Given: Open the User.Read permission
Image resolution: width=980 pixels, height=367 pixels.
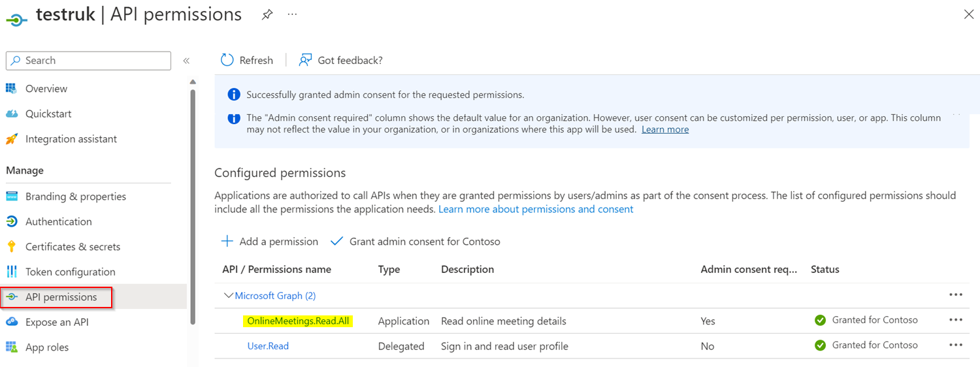Looking at the screenshot, I should click(x=268, y=346).
